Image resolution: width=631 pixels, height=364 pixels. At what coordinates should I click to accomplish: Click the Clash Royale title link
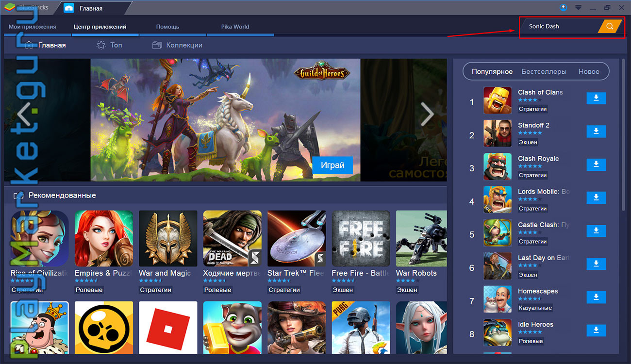538,159
